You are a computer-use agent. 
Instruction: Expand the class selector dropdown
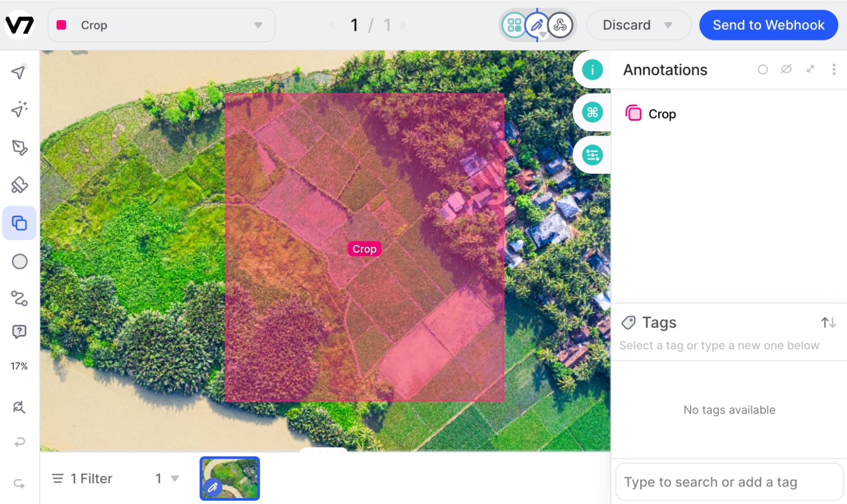[258, 25]
